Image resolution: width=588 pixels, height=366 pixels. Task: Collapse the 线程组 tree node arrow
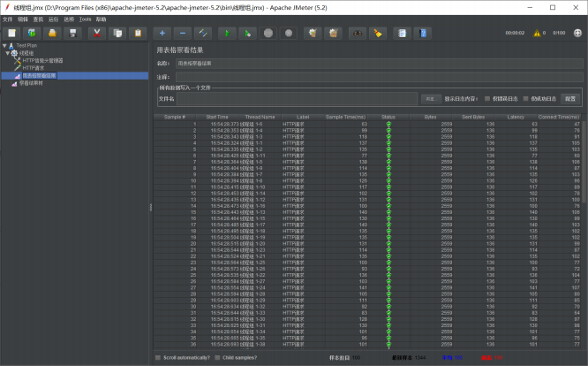pos(9,52)
